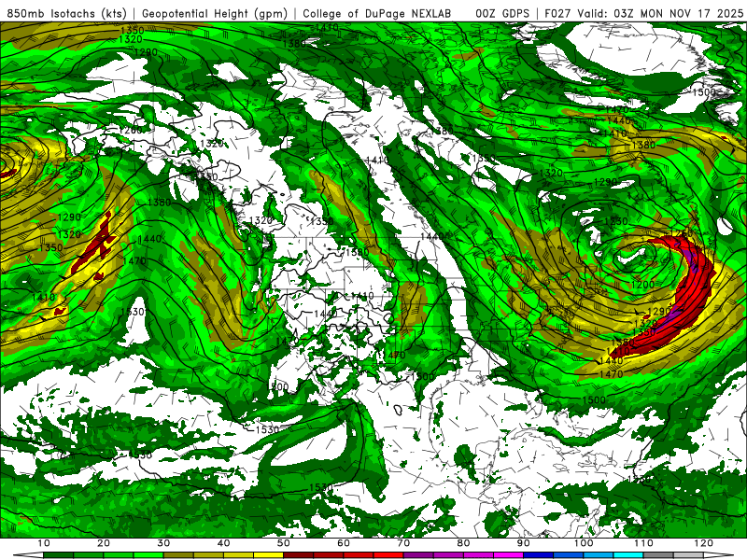Click the '50' color scale label
The image size is (747, 560).
click(284, 543)
